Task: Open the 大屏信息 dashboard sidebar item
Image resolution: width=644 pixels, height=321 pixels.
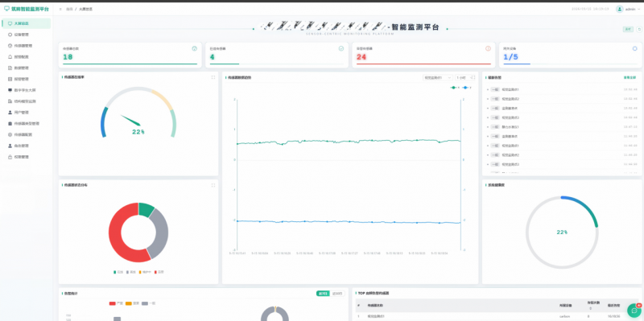Action: [27, 23]
